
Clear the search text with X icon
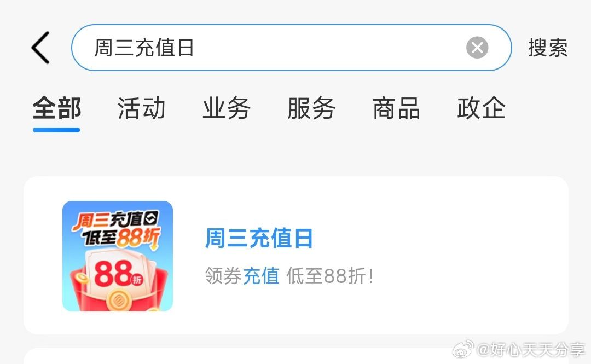(x=477, y=48)
